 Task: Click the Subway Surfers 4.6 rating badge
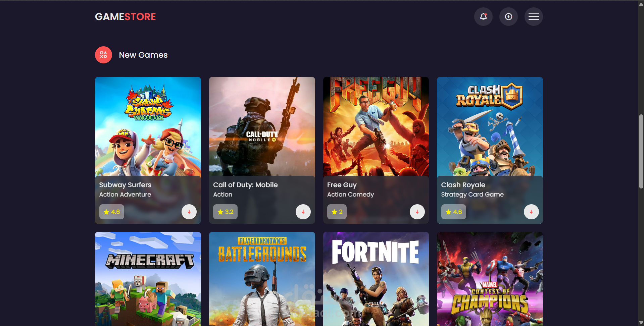click(112, 212)
